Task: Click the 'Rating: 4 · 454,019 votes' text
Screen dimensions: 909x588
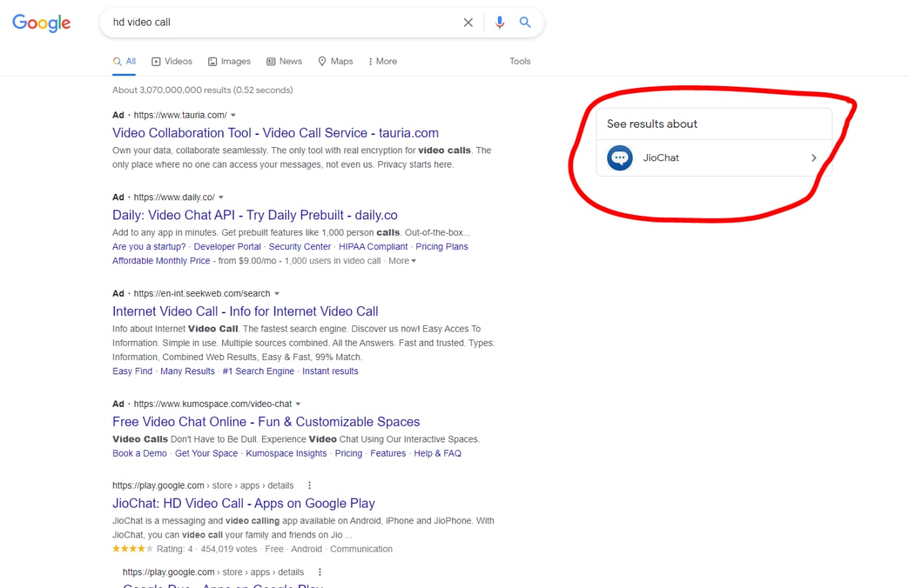Action: (205, 550)
